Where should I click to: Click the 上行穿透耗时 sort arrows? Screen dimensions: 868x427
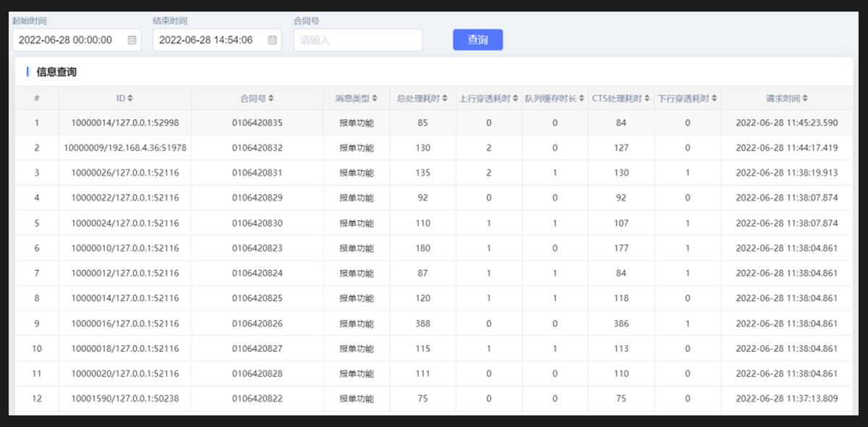pos(515,98)
